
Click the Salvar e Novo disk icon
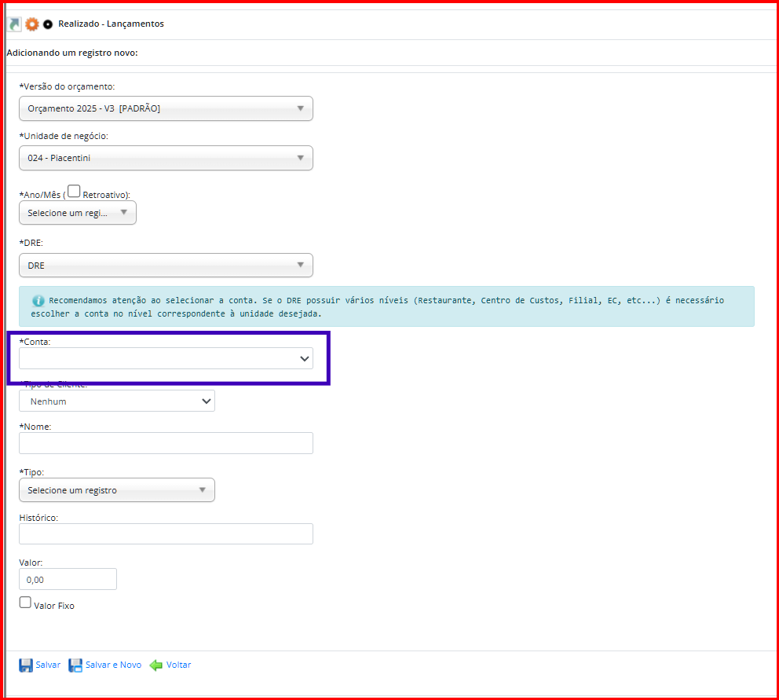75,665
